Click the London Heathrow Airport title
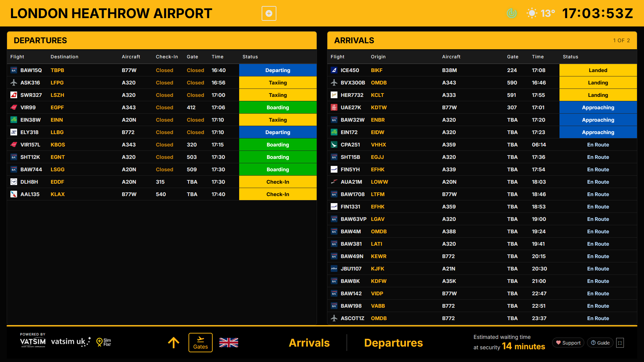 point(111,13)
